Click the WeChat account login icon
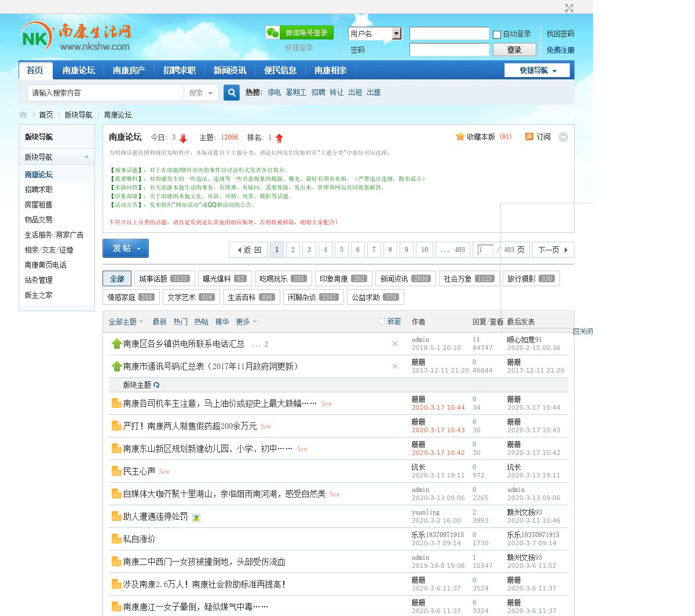 click(x=272, y=33)
